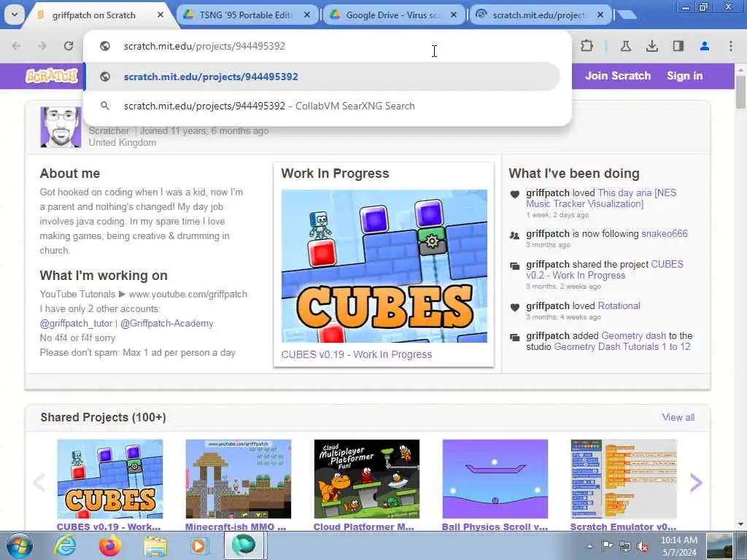Launch Internet Explorer from taskbar
This screenshot has width=747, height=560.
pyautogui.click(x=64, y=545)
